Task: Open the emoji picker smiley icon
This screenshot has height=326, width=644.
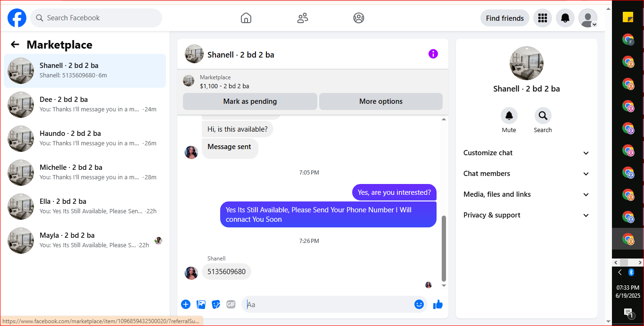Action: tap(419, 304)
